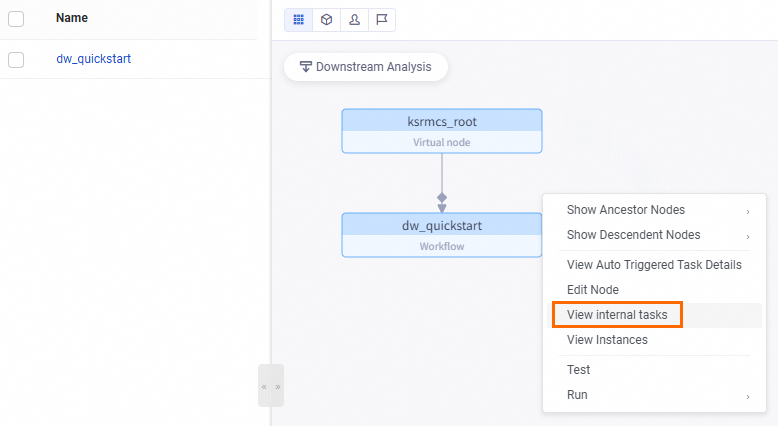Expand Show Descendent Nodes submenu arrow
The image size is (778, 426).
[748, 237]
